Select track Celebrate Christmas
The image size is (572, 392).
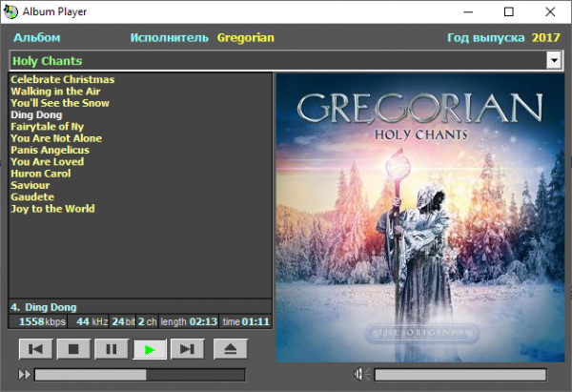(x=63, y=79)
